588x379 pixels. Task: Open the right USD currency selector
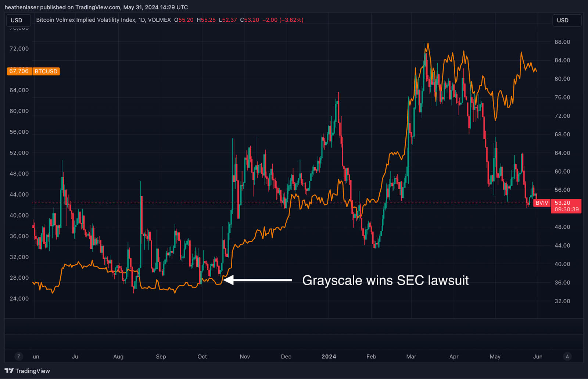[x=567, y=20]
